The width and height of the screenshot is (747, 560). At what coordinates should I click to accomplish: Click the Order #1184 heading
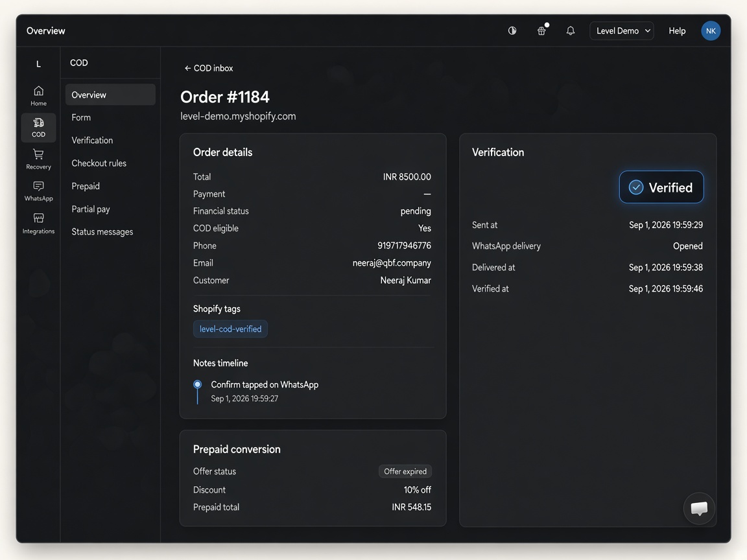coord(225,97)
